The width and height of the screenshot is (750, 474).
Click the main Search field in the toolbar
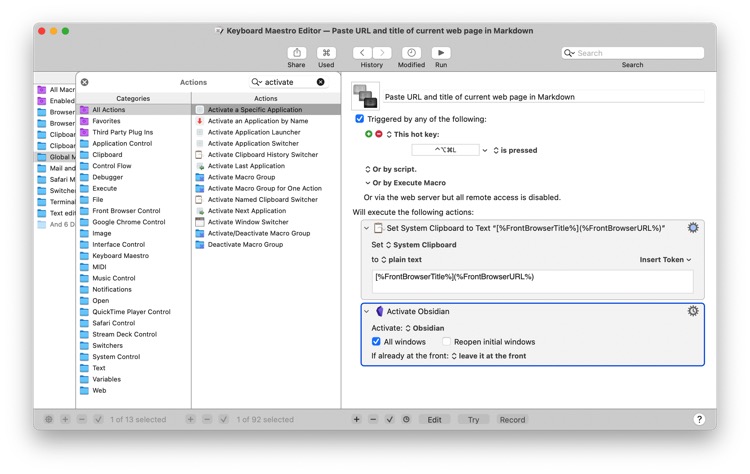632,53
